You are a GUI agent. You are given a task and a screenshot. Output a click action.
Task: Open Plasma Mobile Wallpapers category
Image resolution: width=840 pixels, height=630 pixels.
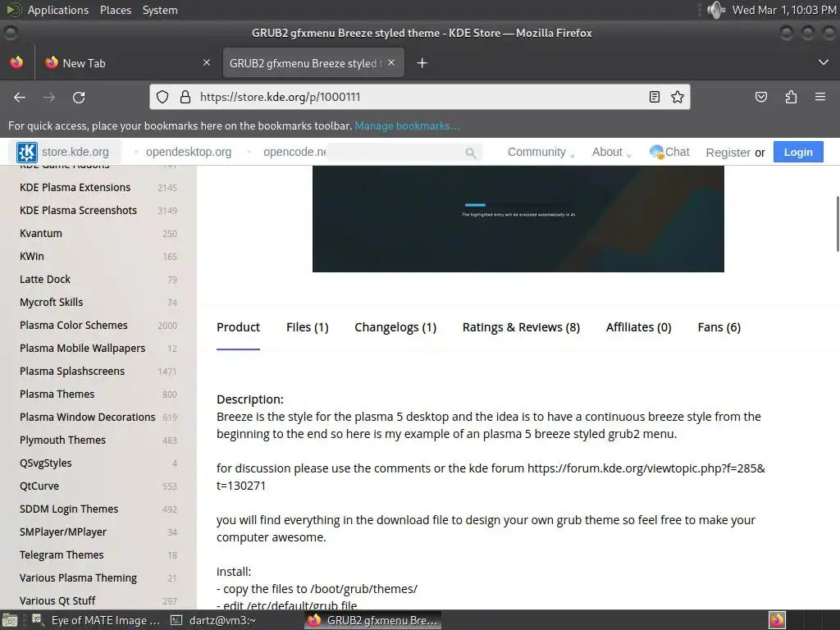(83, 348)
